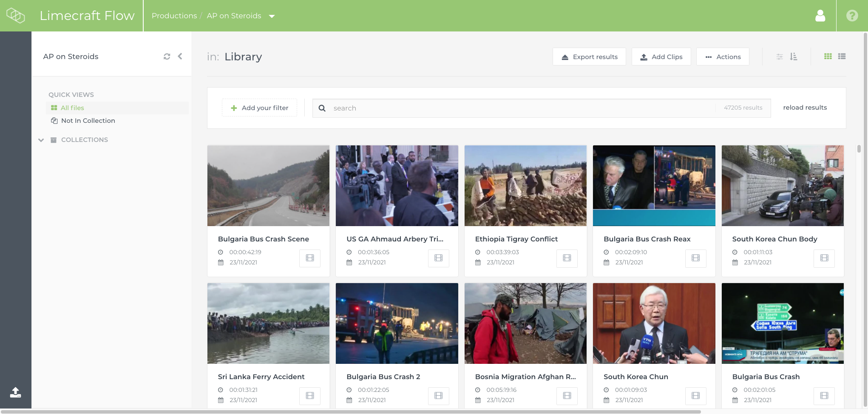Switch to list view layout
868x414 pixels.
point(842,57)
